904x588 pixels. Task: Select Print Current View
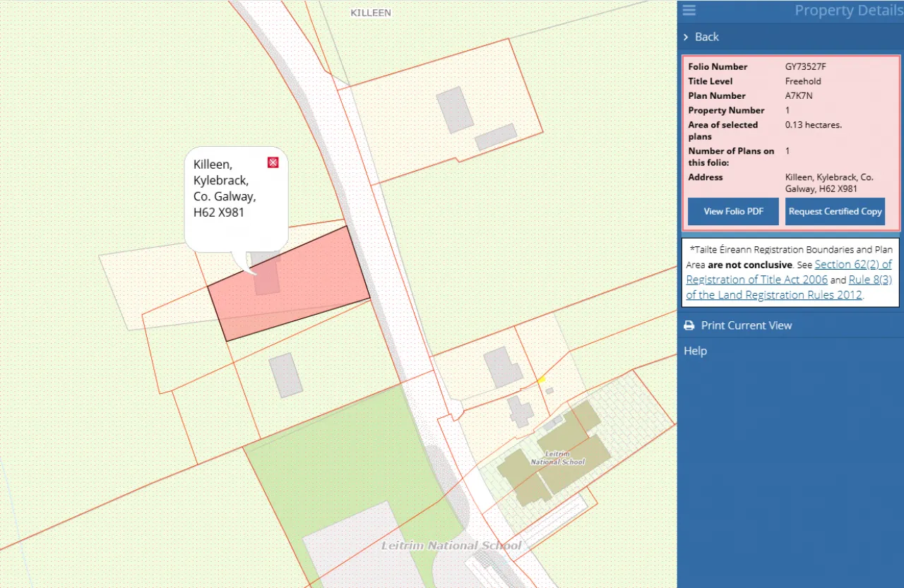pos(747,325)
